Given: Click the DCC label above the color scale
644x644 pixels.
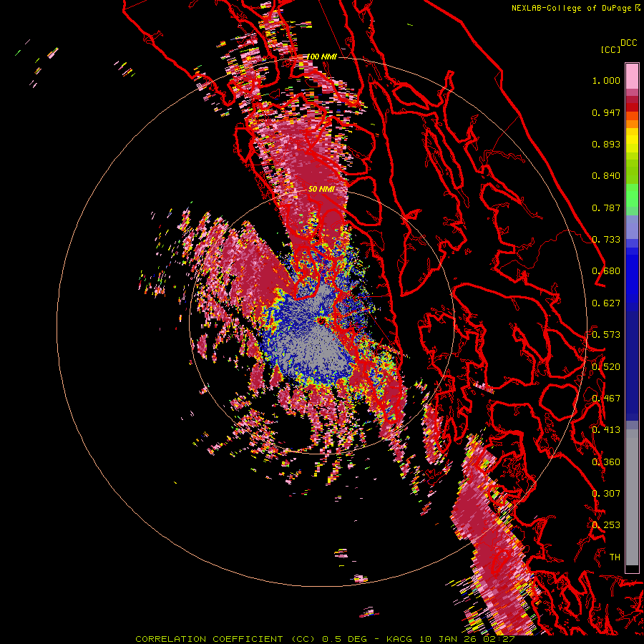Looking at the screenshot, I should click(629, 43).
